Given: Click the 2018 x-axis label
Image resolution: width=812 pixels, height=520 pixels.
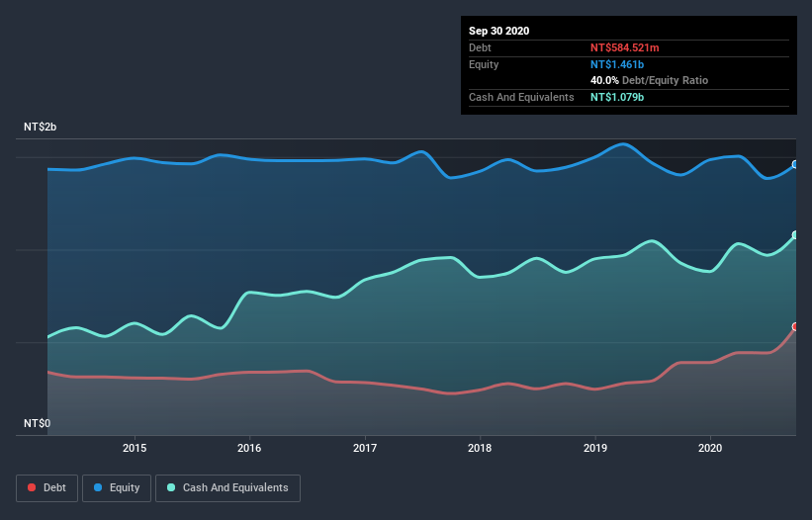Looking at the screenshot, I should point(480,448).
